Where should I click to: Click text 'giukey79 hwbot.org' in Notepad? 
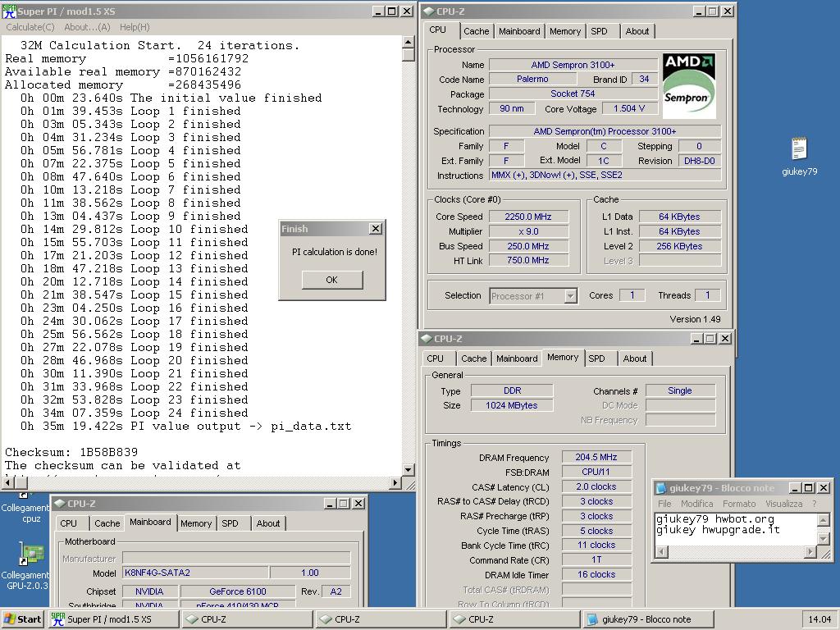(x=715, y=518)
